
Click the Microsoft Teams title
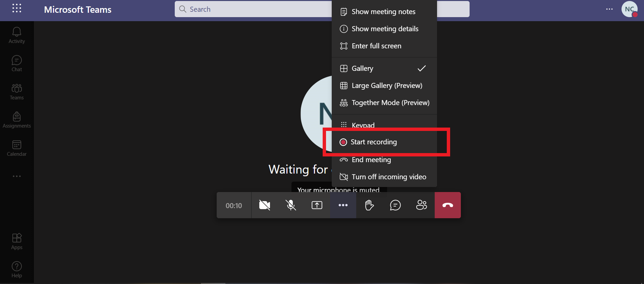click(x=78, y=9)
